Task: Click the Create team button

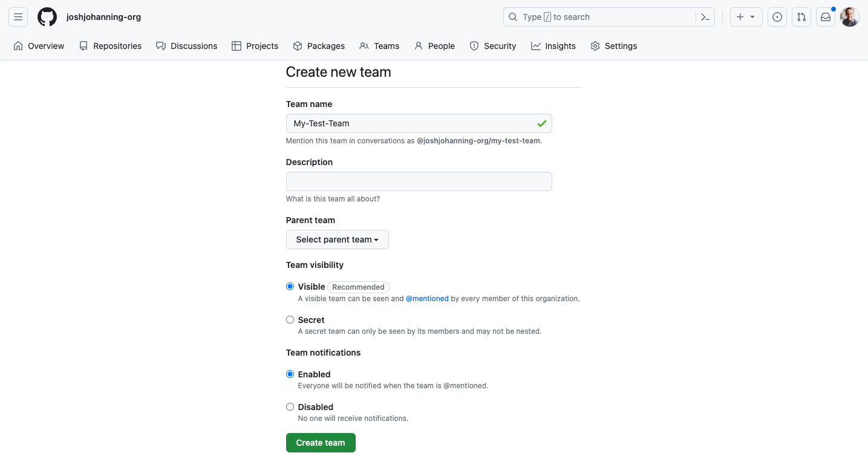Action: click(x=321, y=442)
